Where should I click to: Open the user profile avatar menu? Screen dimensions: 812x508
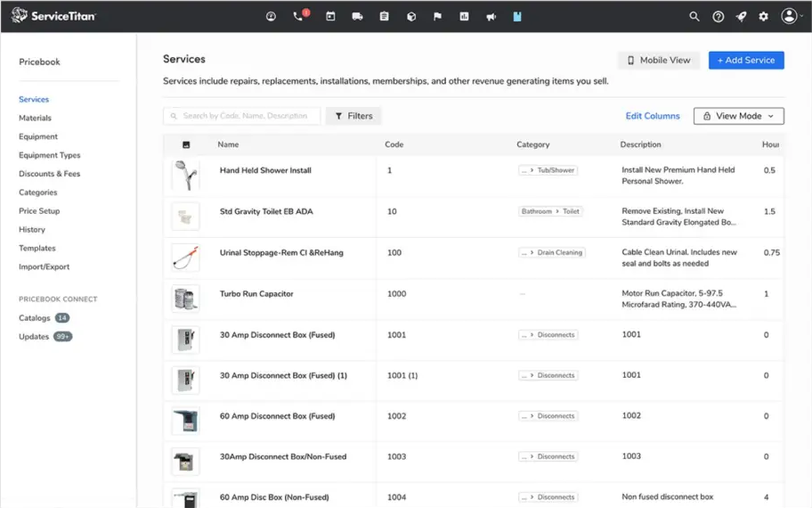[791, 16]
